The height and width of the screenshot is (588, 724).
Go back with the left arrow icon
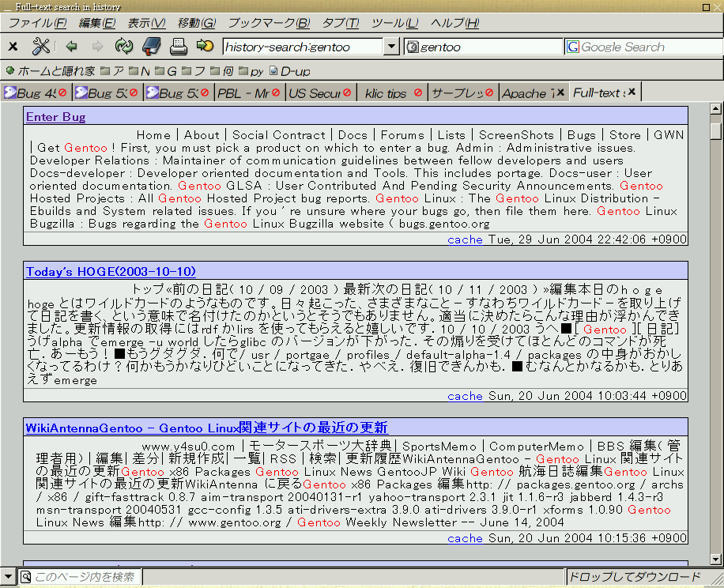click(72, 46)
